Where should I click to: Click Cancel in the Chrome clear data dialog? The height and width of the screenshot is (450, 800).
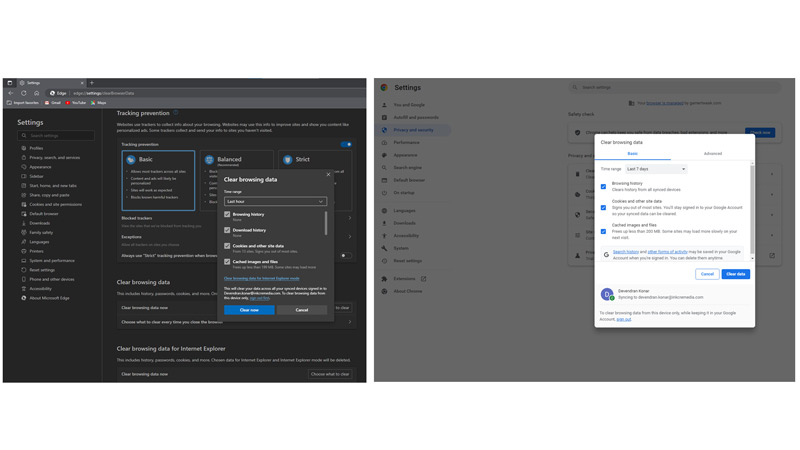(707, 274)
